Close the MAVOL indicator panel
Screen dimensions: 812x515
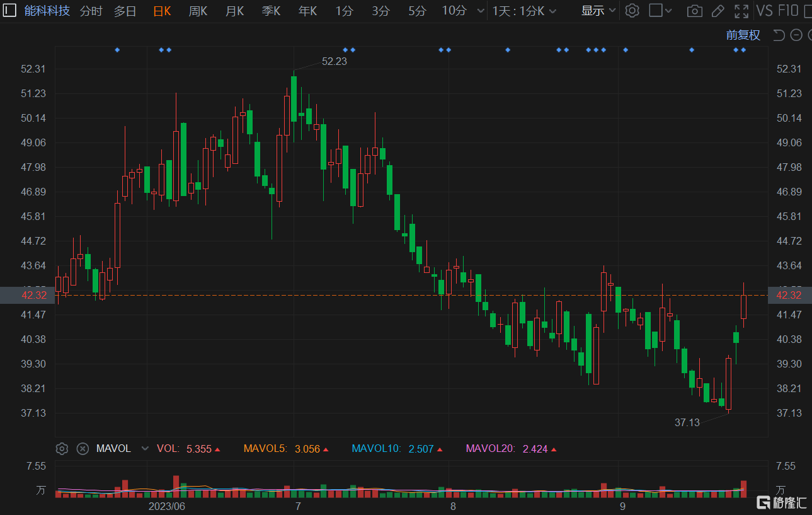[x=83, y=449]
